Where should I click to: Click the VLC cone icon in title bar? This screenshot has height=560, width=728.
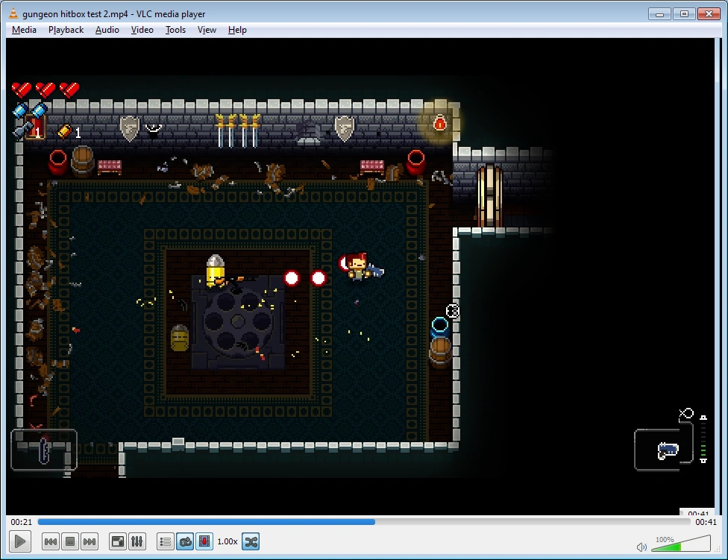click(13, 13)
